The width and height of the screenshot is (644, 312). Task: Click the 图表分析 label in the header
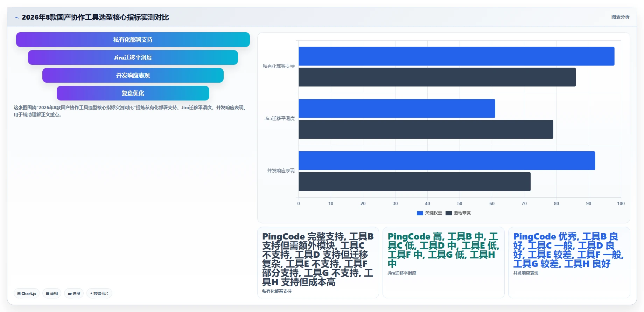click(620, 17)
